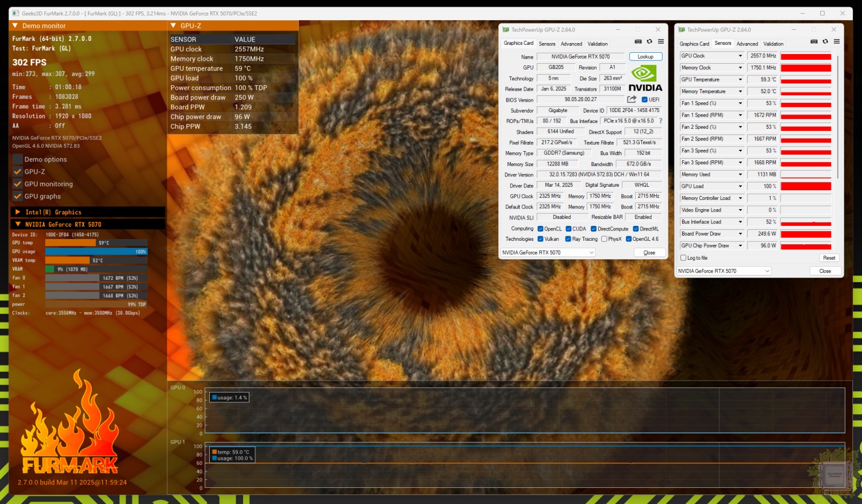Take screenshot using camera icon in Graphics Card GPU-Z window
862x504 pixels.
638,41
